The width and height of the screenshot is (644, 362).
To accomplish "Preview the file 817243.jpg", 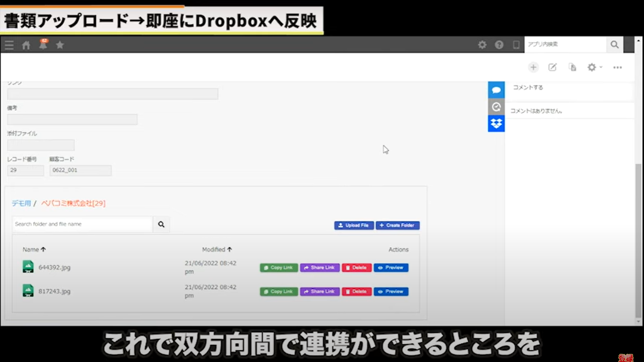I will coord(391,292).
